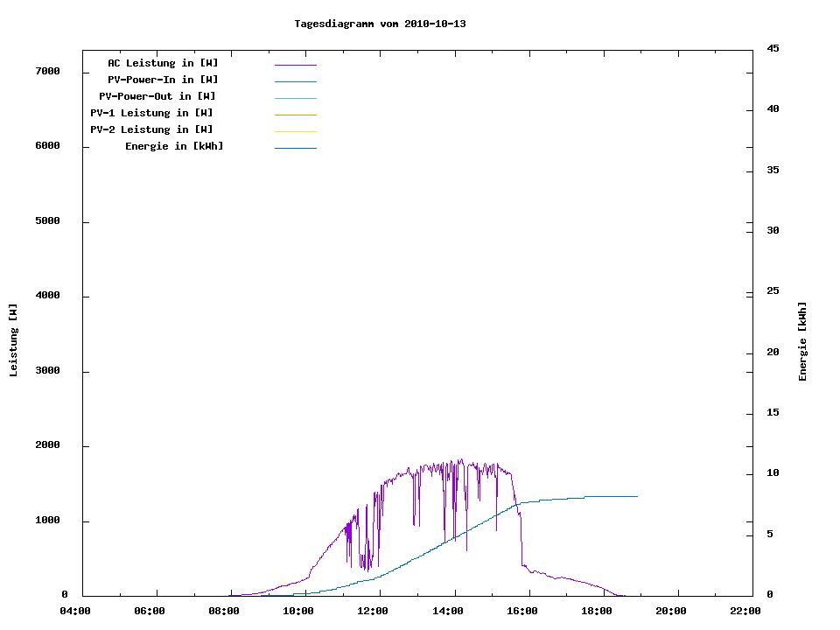Click the right axis title "Energie [kWh]"
Image resolution: width=840 pixels, height=630 pixels.
802,341
